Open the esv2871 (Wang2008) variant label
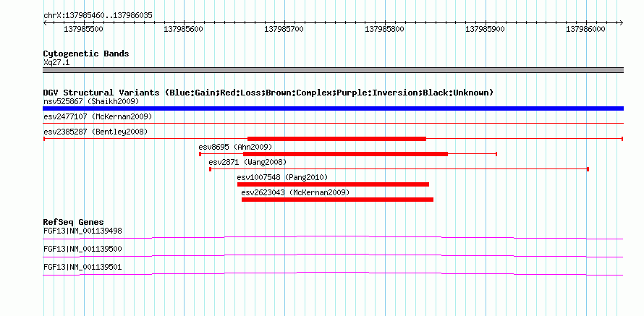The image size is (644, 316). point(247,162)
